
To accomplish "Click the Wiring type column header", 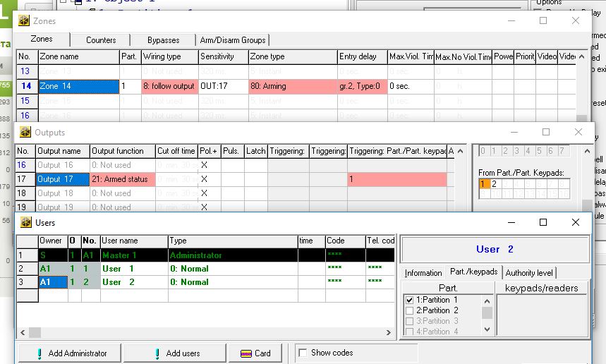I will [x=169, y=56].
